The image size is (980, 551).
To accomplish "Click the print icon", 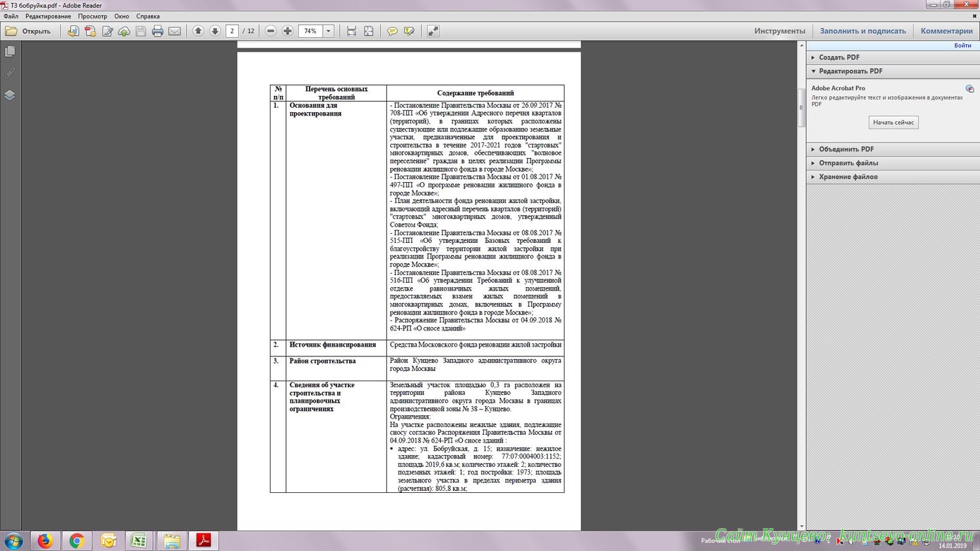I will pyautogui.click(x=157, y=31).
